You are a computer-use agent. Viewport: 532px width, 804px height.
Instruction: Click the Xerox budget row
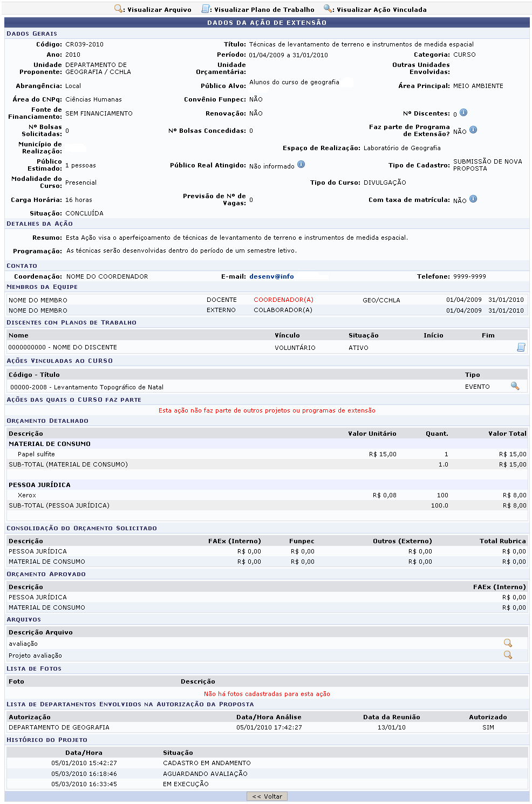click(267, 495)
